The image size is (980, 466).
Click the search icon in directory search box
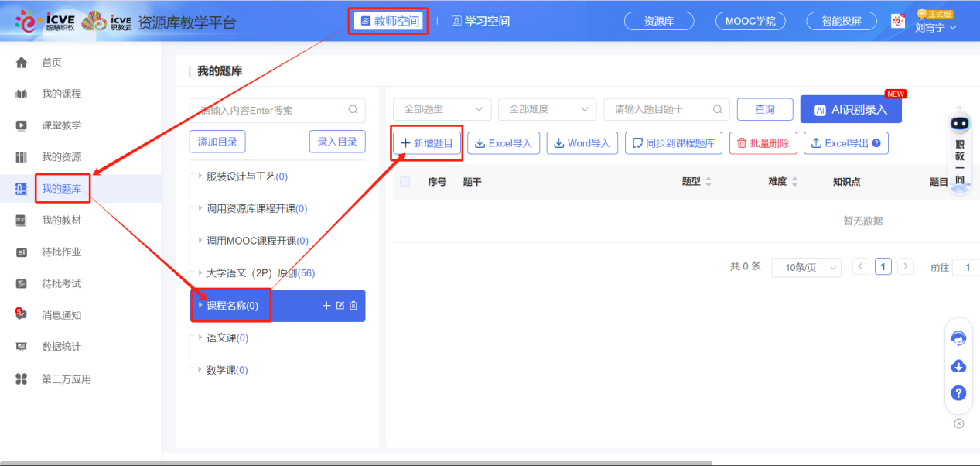coord(353,110)
